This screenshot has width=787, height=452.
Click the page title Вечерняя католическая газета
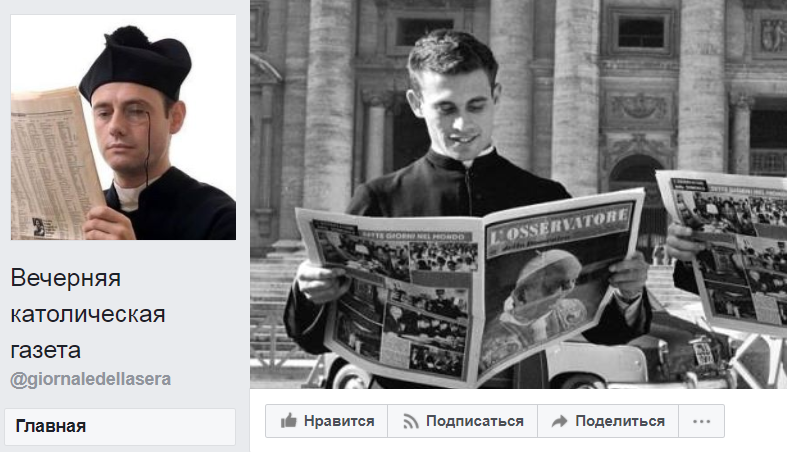point(88,314)
